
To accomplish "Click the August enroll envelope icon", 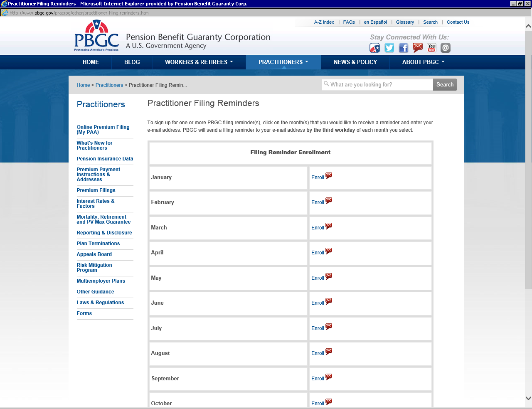I will click(x=329, y=352).
